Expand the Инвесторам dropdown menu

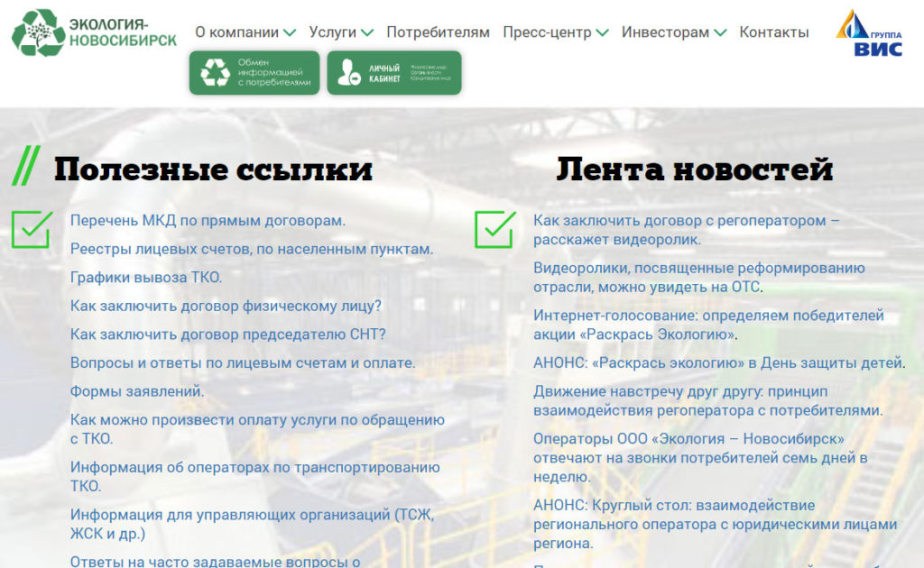pos(673,32)
